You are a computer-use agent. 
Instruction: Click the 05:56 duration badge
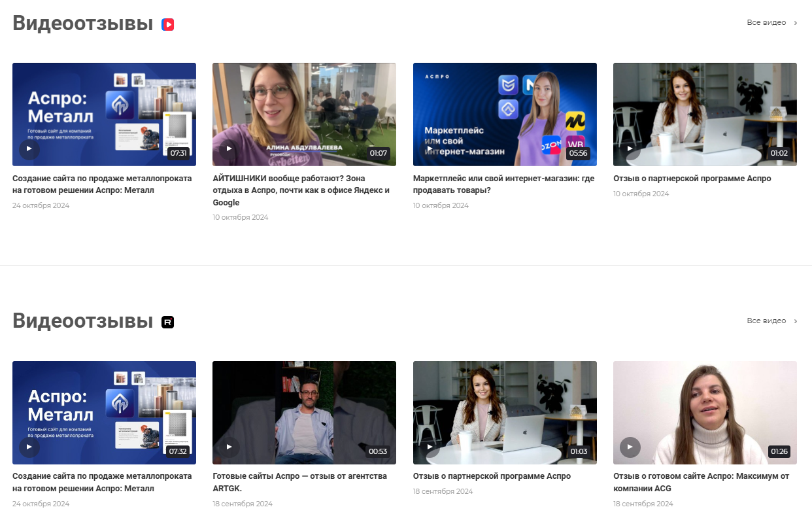tap(579, 153)
